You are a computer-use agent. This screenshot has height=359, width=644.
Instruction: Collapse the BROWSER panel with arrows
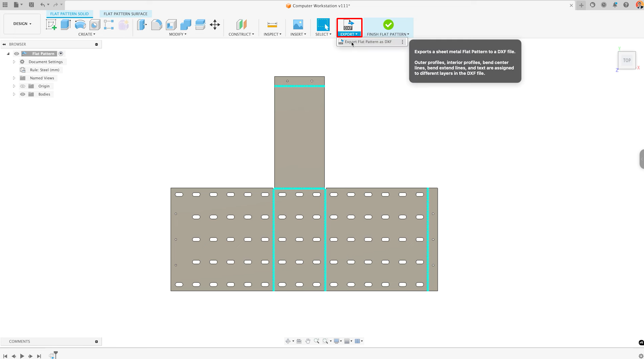4,44
